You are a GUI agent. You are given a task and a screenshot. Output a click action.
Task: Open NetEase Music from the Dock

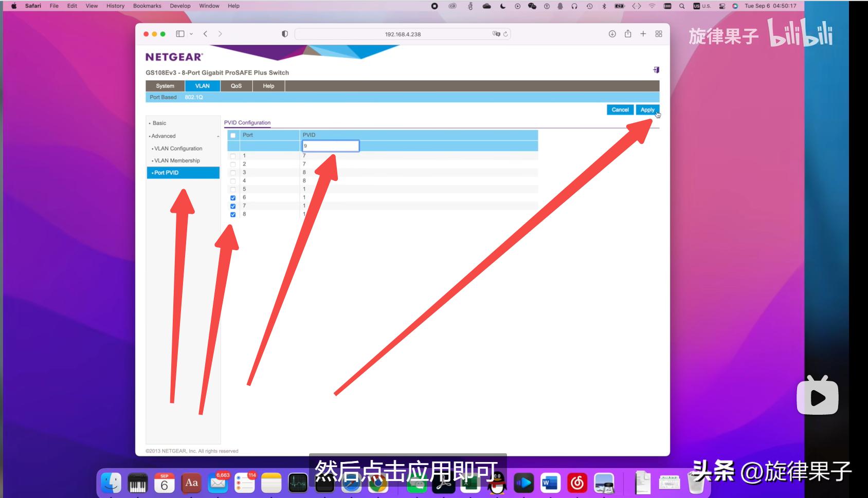577,483
